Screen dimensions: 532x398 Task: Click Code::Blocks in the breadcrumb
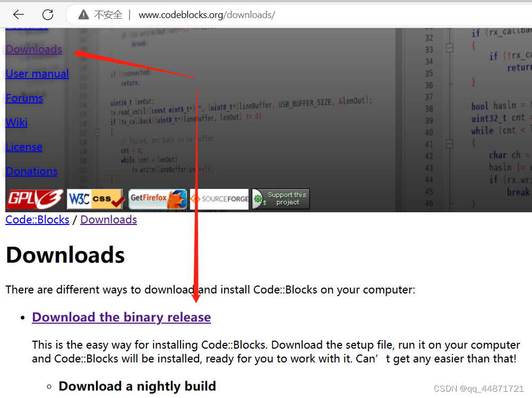tap(37, 219)
